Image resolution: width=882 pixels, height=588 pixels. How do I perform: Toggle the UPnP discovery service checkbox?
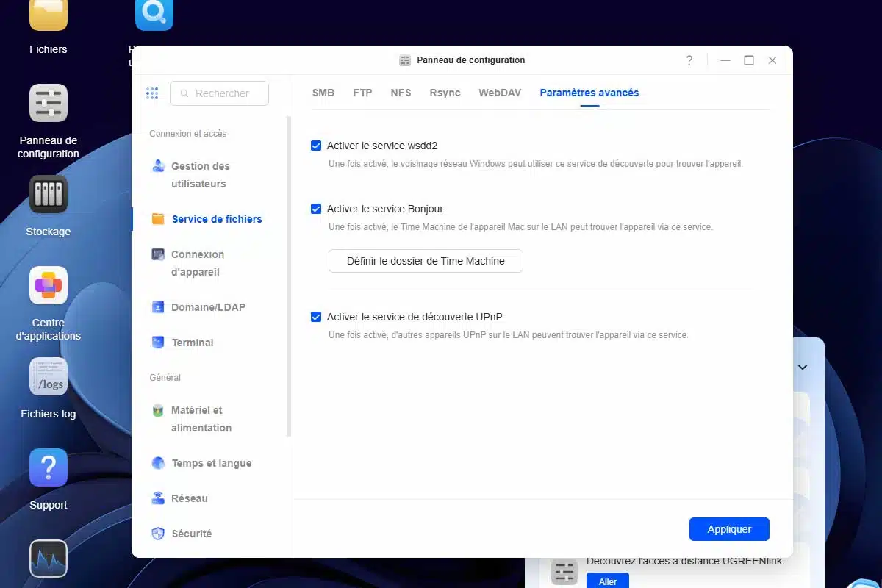(x=316, y=317)
